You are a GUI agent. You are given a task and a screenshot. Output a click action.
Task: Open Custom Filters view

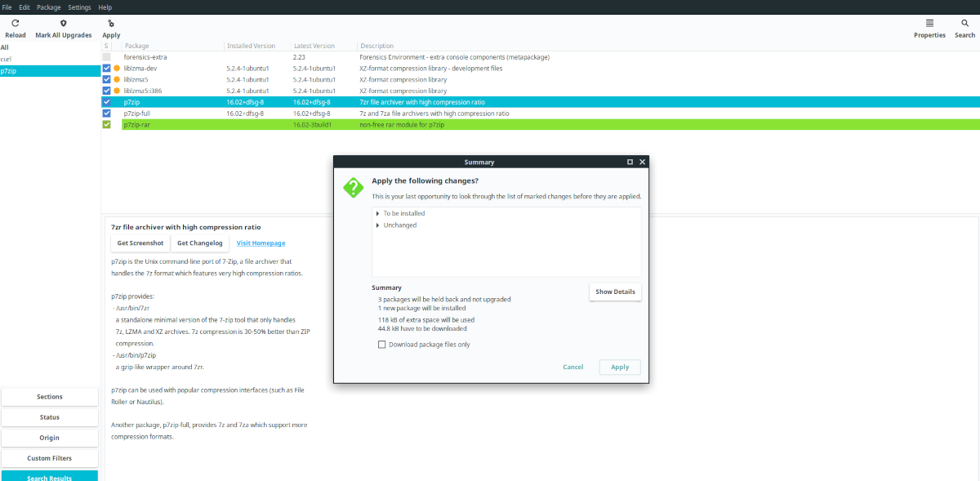50,458
